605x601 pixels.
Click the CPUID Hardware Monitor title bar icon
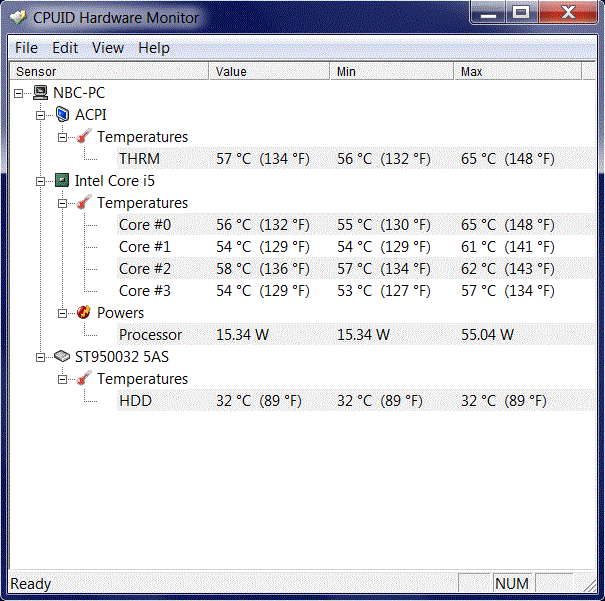tap(18, 17)
